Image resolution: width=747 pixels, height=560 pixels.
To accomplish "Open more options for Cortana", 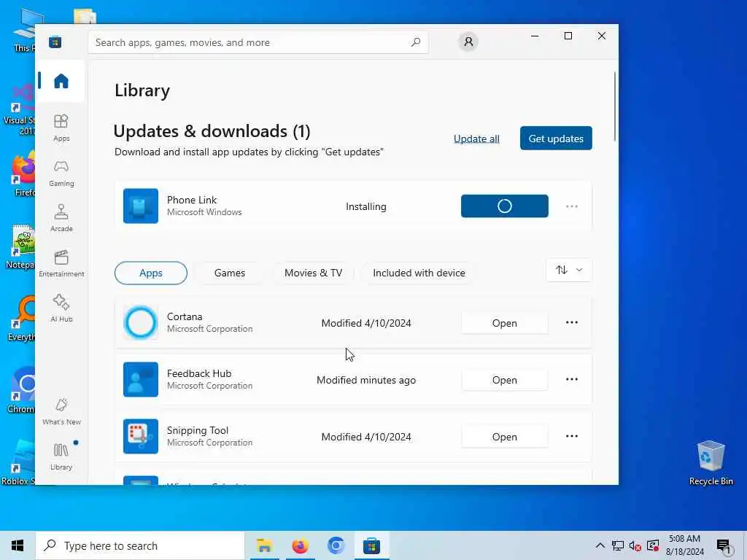I will coord(572,322).
